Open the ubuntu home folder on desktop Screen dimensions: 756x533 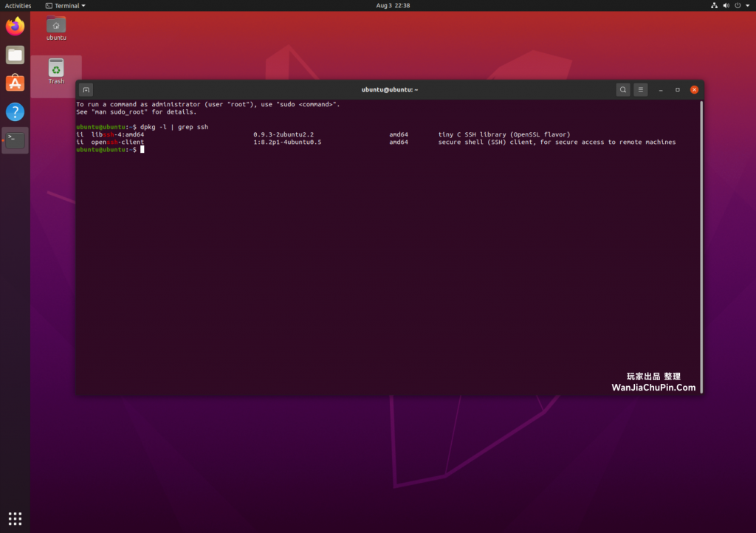(x=56, y=28)
